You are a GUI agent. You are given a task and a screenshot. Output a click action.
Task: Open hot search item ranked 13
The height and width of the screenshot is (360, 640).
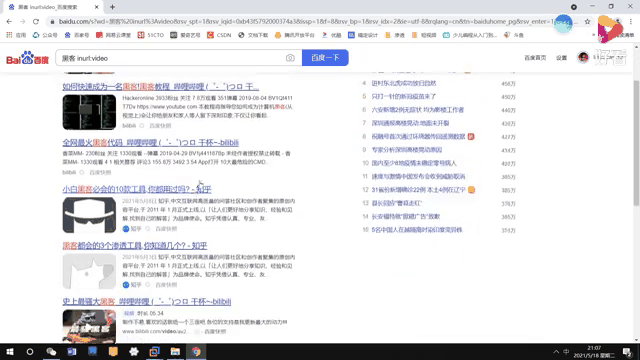(x=396, y=203)
